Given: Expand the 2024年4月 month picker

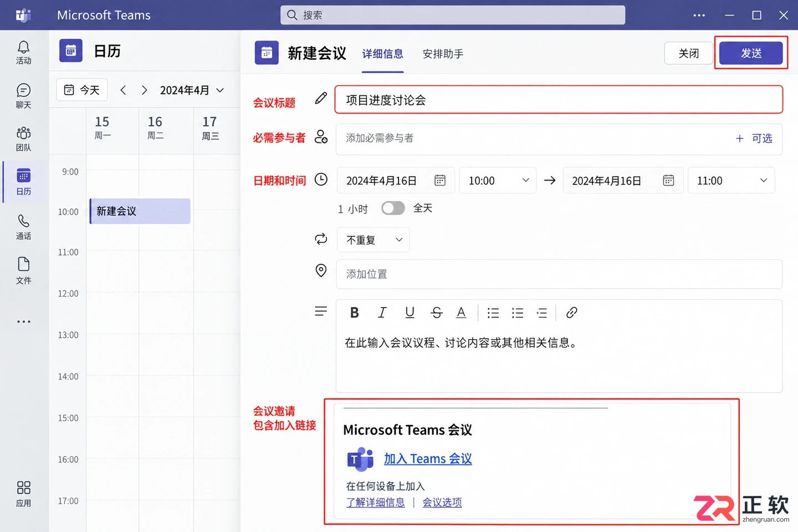Looking at the screenshot, I should (192, 90).
